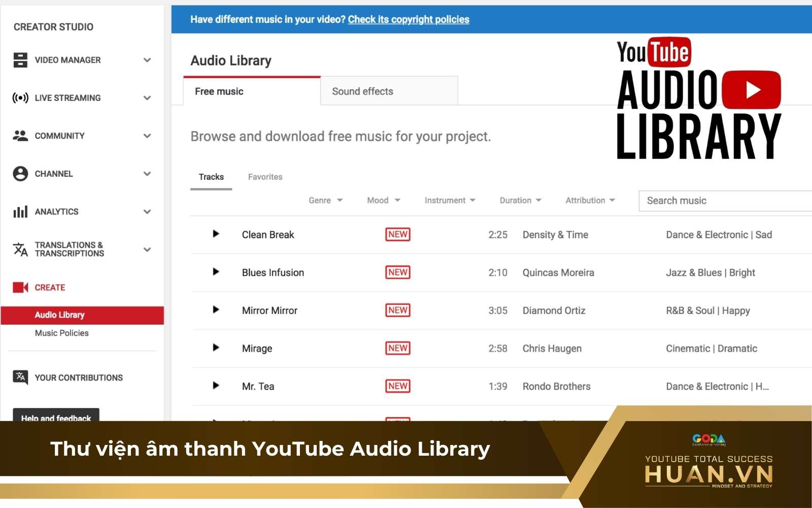
Task: Click the NEW badge on Mr. Tea
Action: pos(398,386)
